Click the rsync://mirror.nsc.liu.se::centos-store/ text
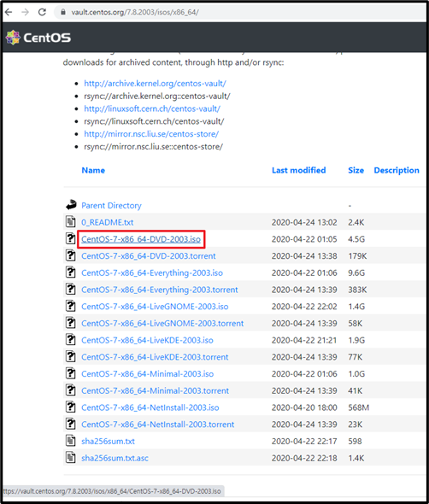The height and width of the screenshot is (504, 429). 154,147
